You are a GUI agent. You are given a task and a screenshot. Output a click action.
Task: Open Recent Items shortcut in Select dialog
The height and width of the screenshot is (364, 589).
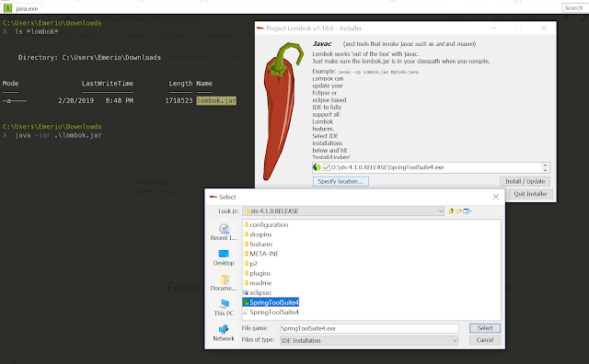pos(224,232)
